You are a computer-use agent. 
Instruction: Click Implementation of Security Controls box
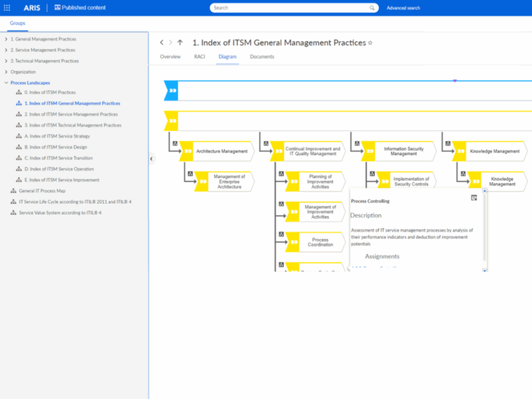point(407,180)
